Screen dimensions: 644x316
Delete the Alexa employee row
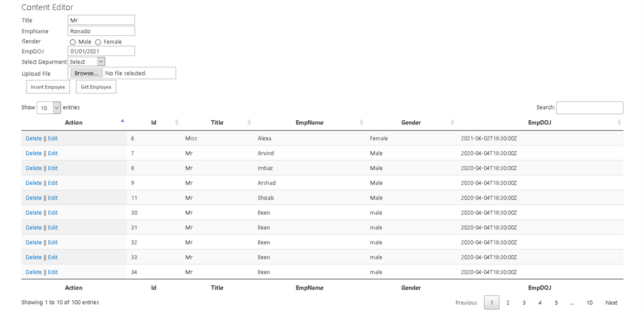[33, 138]
